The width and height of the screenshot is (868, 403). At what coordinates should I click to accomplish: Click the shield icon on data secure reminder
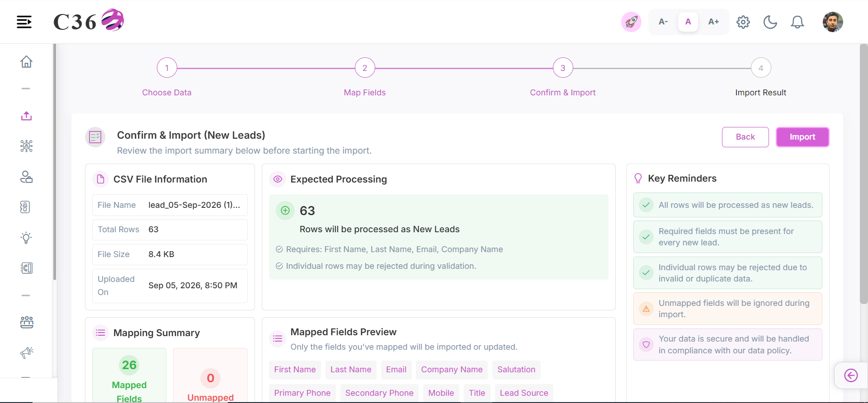click(x=646, y=345)
